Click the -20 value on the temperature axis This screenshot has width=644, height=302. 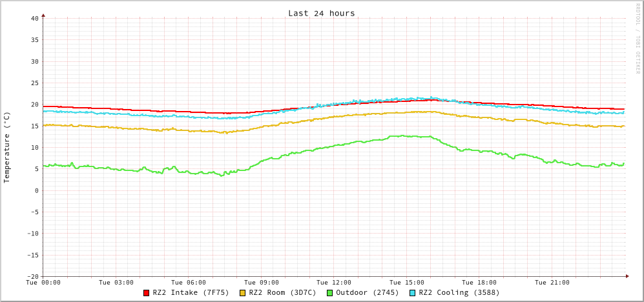pos(32,276)
